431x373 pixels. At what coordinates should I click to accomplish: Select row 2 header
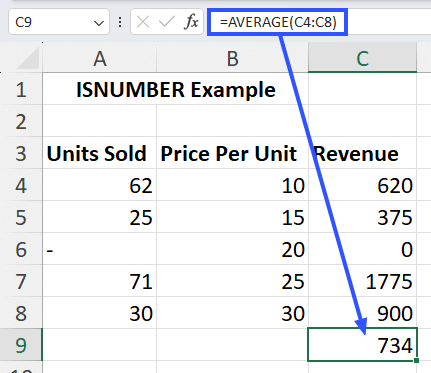click(x=21, y=121)
